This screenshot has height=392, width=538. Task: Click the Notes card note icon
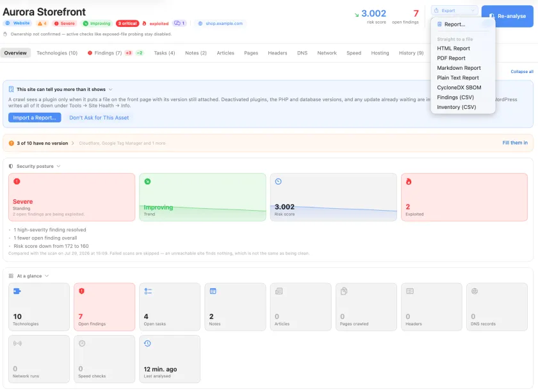coord(213,291)
